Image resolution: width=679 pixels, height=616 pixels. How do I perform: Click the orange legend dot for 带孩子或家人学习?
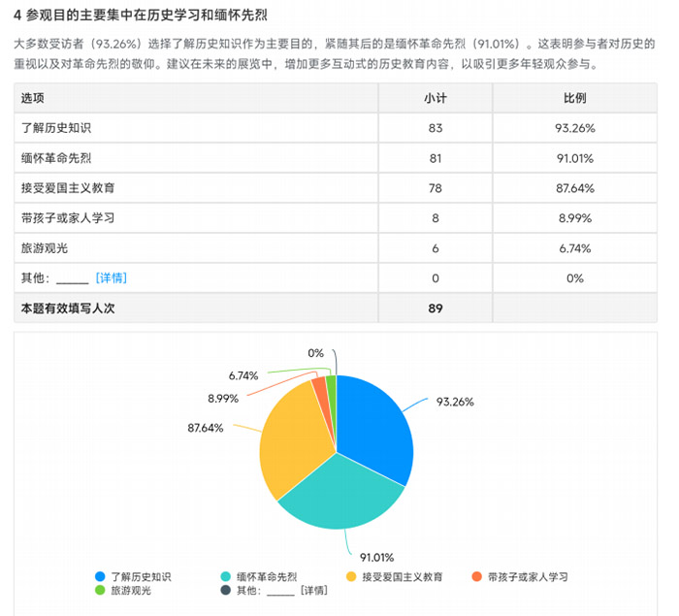(475, 576)
